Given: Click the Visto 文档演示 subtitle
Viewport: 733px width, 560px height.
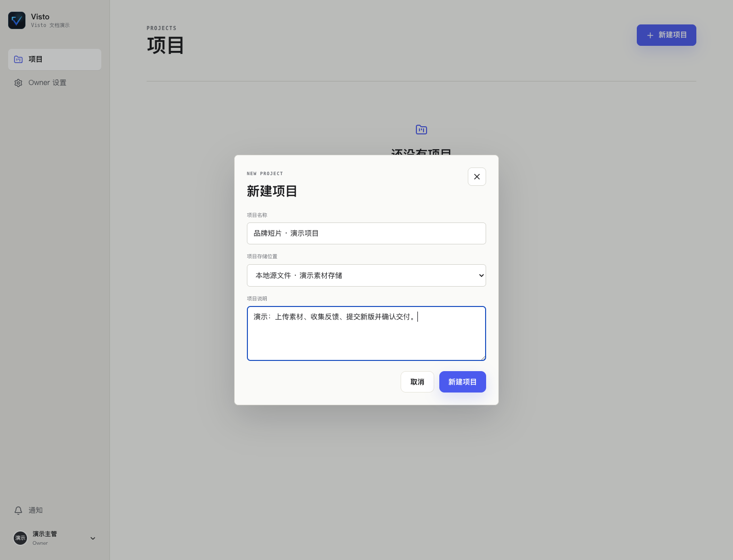Looking at the screenshot, I should (x=50, y=25).
